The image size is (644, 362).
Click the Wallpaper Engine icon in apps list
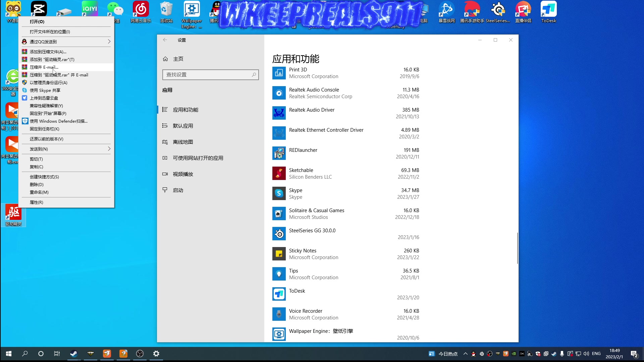pyautogui.click(x=279, y=334)
